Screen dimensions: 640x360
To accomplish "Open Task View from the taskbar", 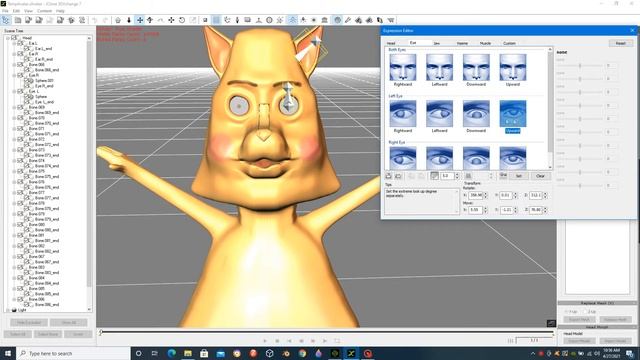I will (x=155, y=353).
